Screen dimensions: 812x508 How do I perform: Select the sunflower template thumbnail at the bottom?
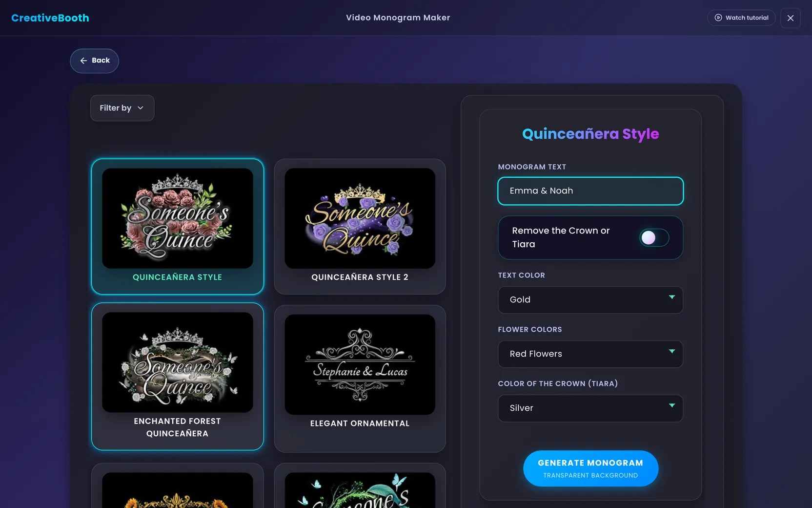click(x=178, y=490)
